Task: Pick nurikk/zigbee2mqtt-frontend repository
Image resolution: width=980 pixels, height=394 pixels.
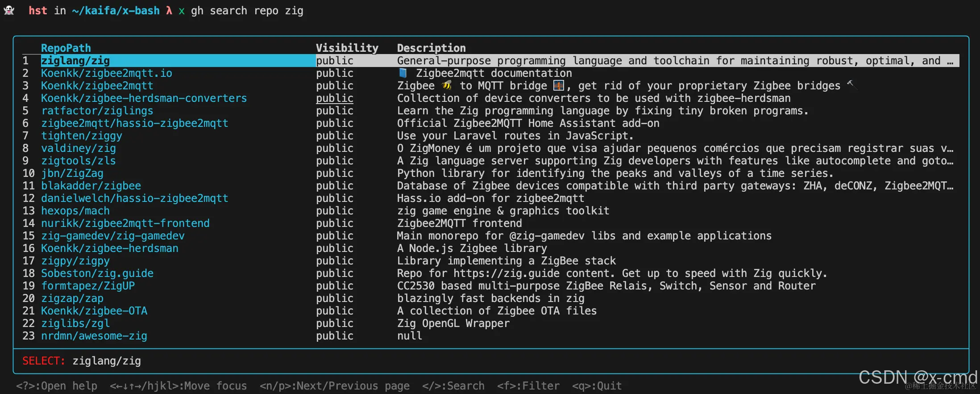Action: click(x=125, y=223)
